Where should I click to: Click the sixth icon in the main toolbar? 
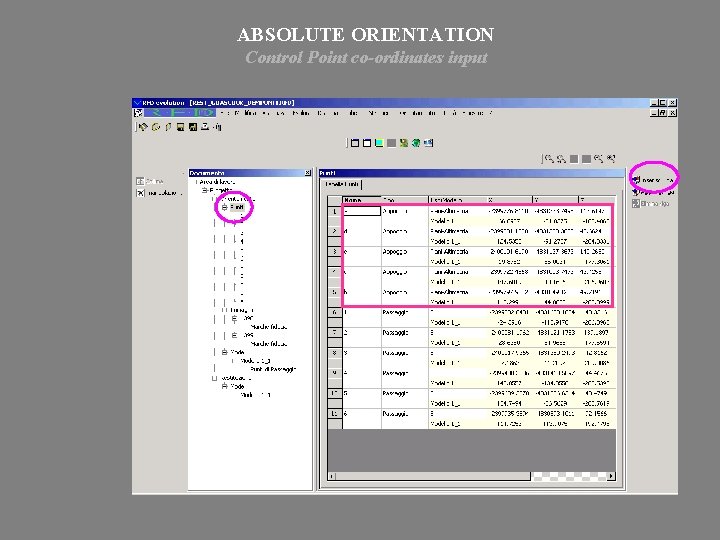(x=205, y=127)
